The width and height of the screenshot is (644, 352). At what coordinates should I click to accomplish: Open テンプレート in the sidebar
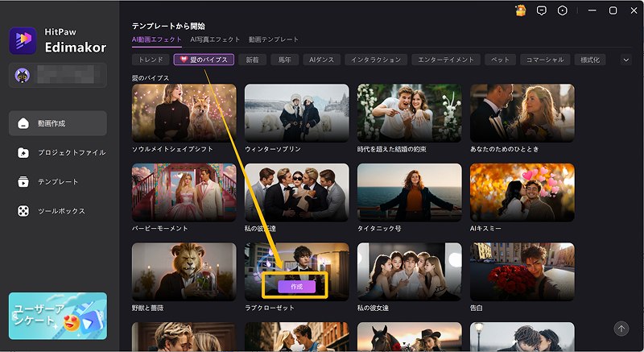58,181
